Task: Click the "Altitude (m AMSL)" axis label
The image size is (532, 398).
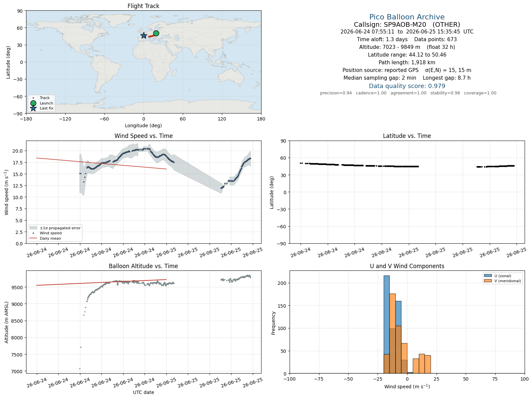Action: coord(7,322)
